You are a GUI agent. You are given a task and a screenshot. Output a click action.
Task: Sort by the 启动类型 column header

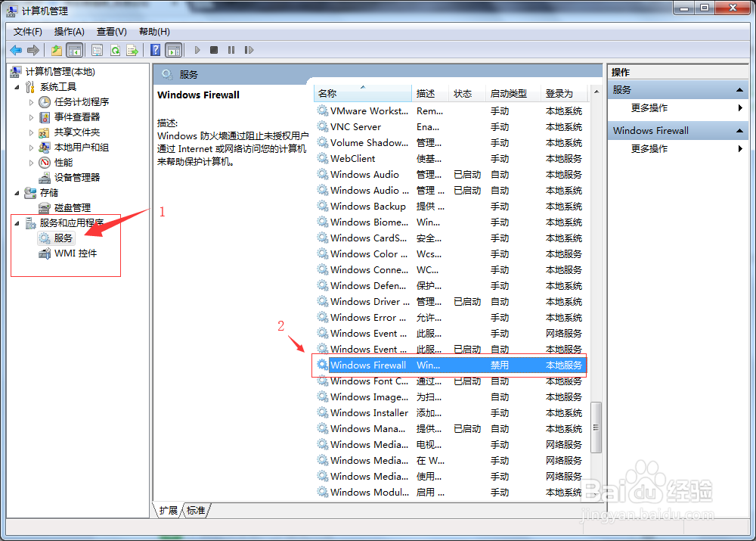coord(513,94)
